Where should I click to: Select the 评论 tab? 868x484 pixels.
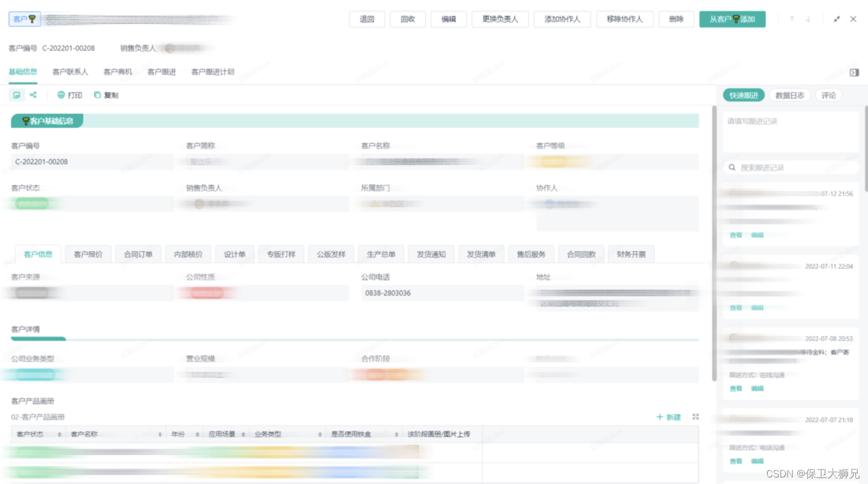pos(828,95)
